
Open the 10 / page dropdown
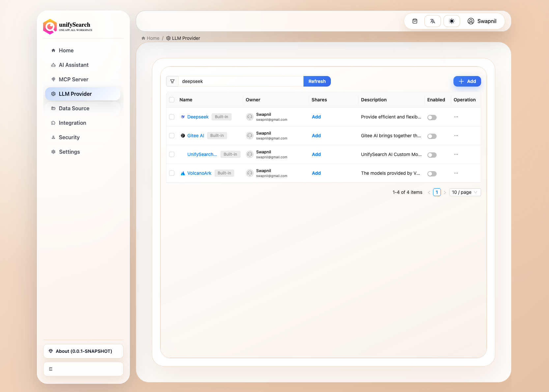point(465,192)
